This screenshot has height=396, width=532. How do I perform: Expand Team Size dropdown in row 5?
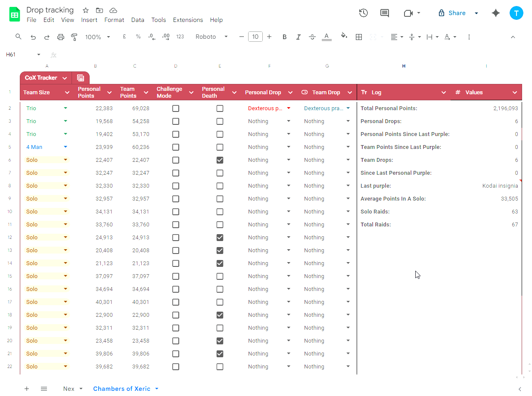coord(65,147)
